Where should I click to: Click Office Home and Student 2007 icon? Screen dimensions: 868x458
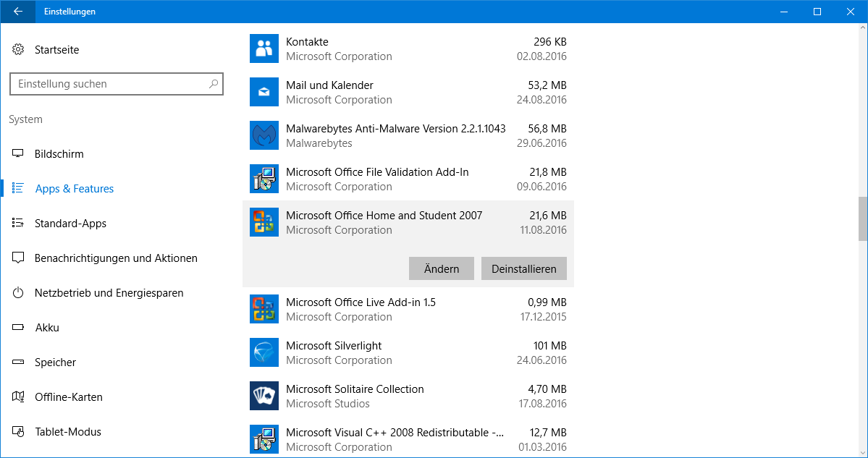point(264,222)
